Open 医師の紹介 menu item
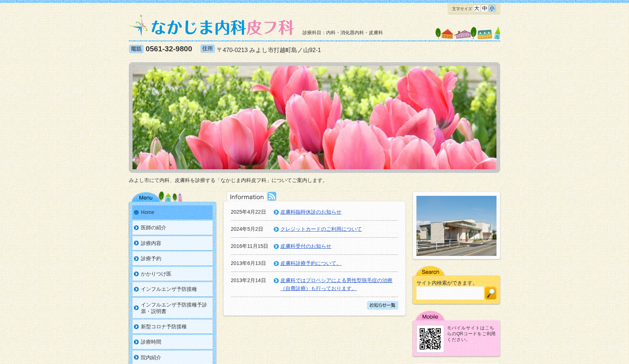 coord(173,227)
